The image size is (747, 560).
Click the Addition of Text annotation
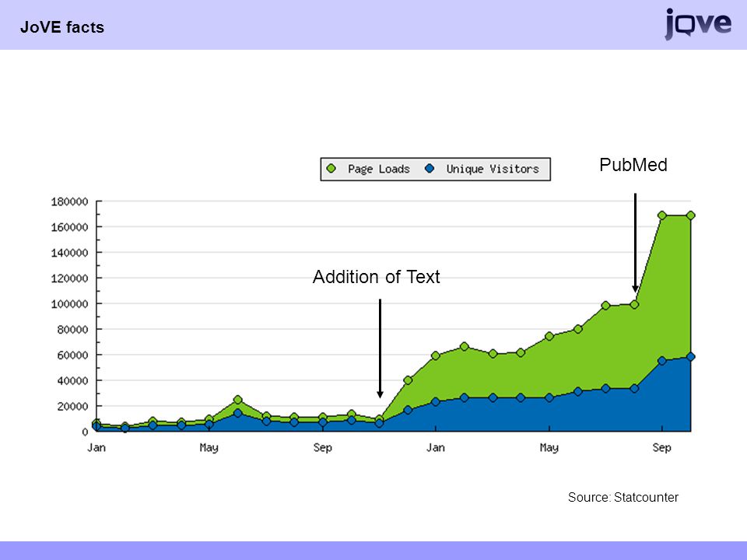click(x=377, y=277)
